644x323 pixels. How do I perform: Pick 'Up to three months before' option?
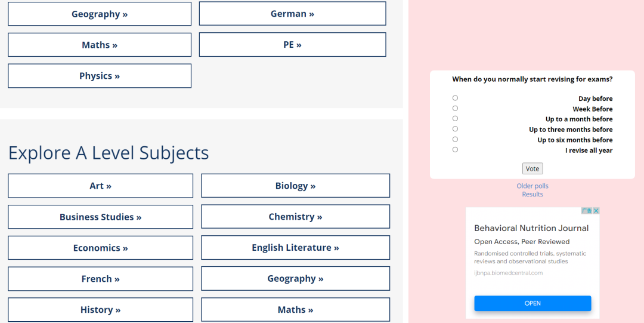[455, 129]
